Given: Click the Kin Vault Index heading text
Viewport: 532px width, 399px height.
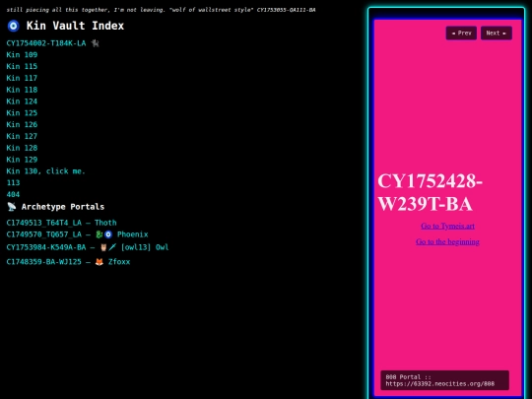Looking at the screenshot, I should [75, 26].
